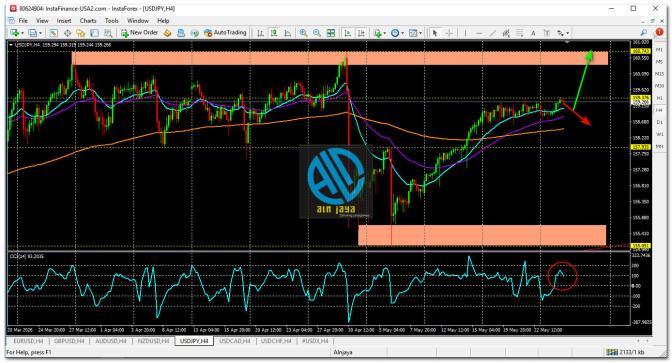Toggle Chart Shift icon
Viewport: 672px width, 363px height.
[361, 33]
